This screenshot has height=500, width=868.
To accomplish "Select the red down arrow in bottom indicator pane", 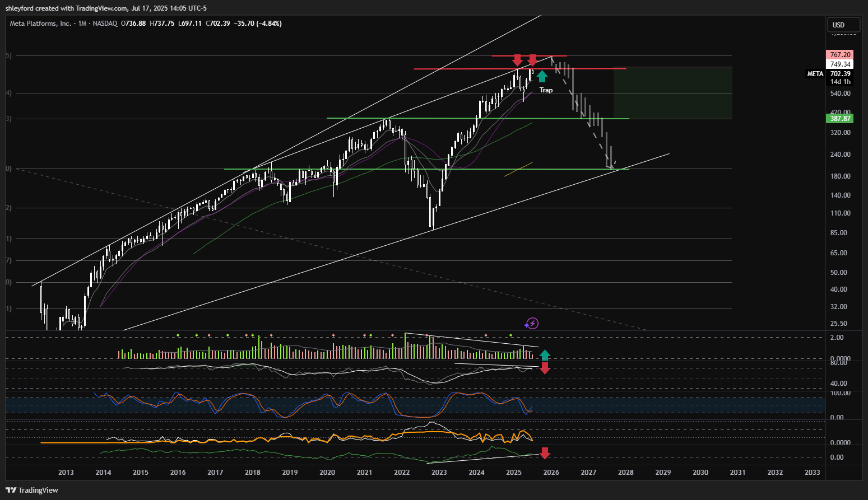I will [x=545, y=453].
